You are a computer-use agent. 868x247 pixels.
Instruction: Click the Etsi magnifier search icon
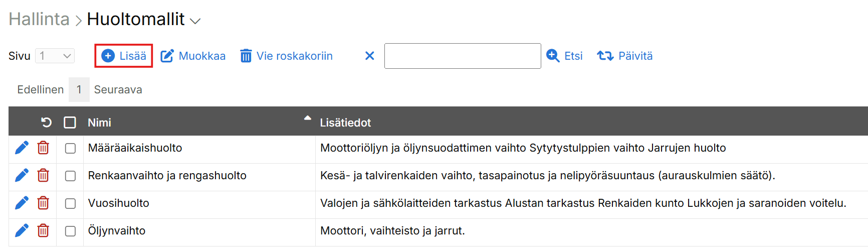553,56
